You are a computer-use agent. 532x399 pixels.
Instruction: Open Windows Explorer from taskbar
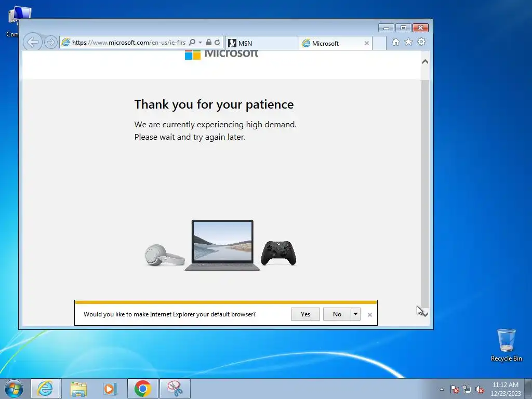click(78, 389)
